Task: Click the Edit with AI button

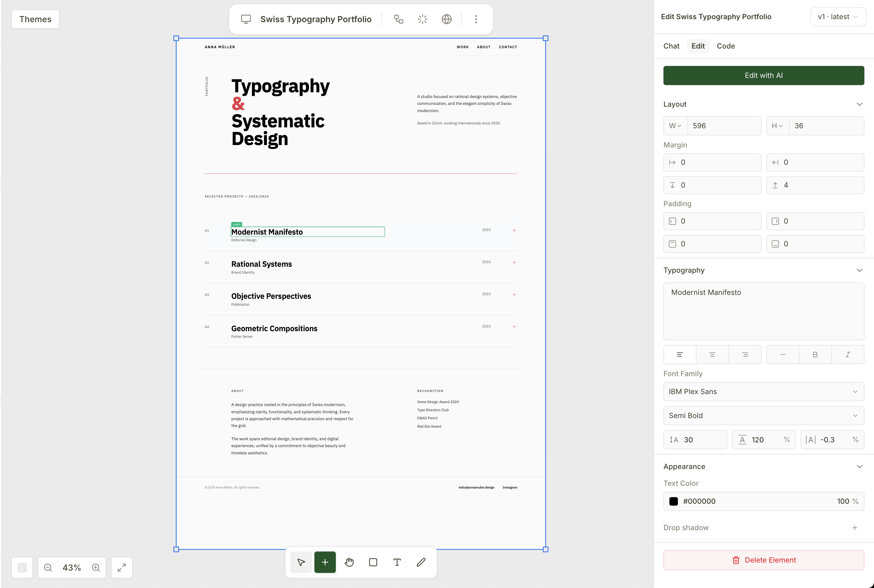Action: coord(763,76)
